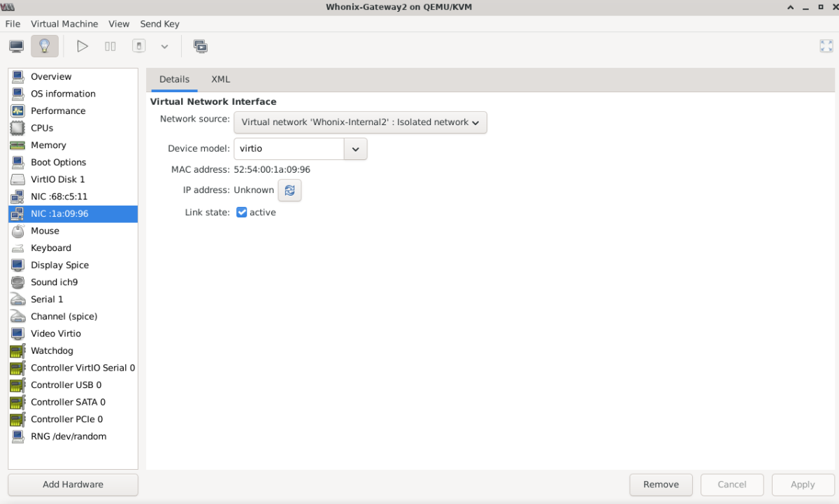Refresh the IP address
This screenshot has width=839, height=504.
pos(289,190)
